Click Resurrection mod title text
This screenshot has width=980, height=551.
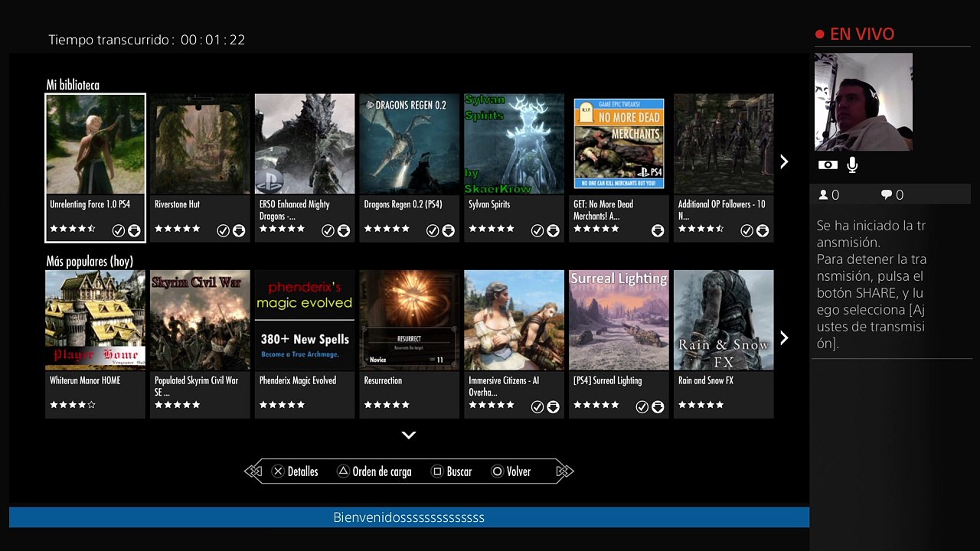tap(383, 380)
